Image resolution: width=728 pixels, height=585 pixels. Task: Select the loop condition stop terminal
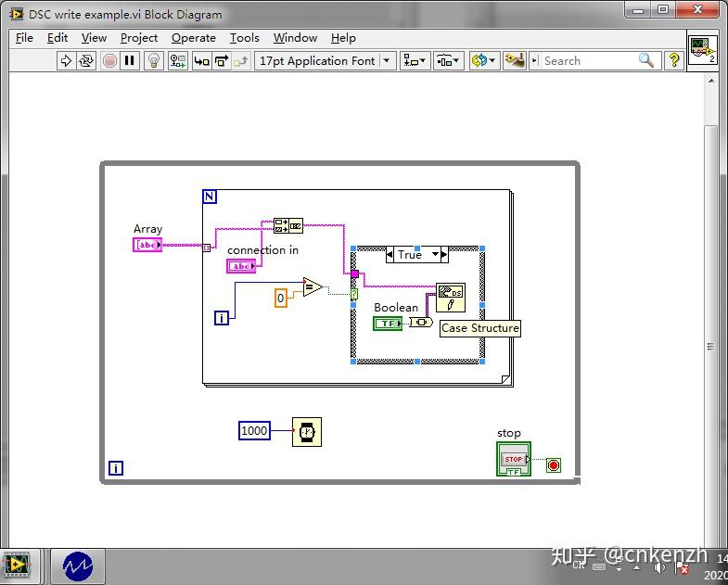tap(554, 464)
